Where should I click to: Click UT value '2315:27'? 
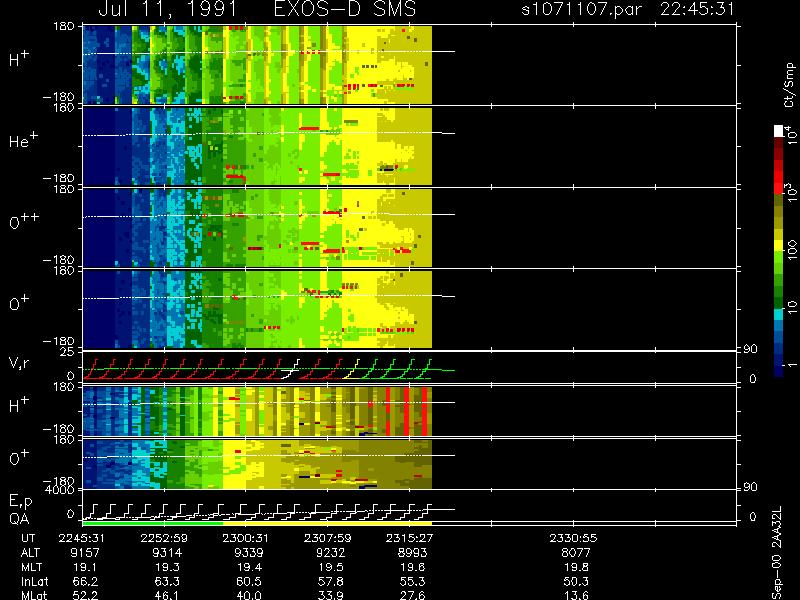coord(409,538)
